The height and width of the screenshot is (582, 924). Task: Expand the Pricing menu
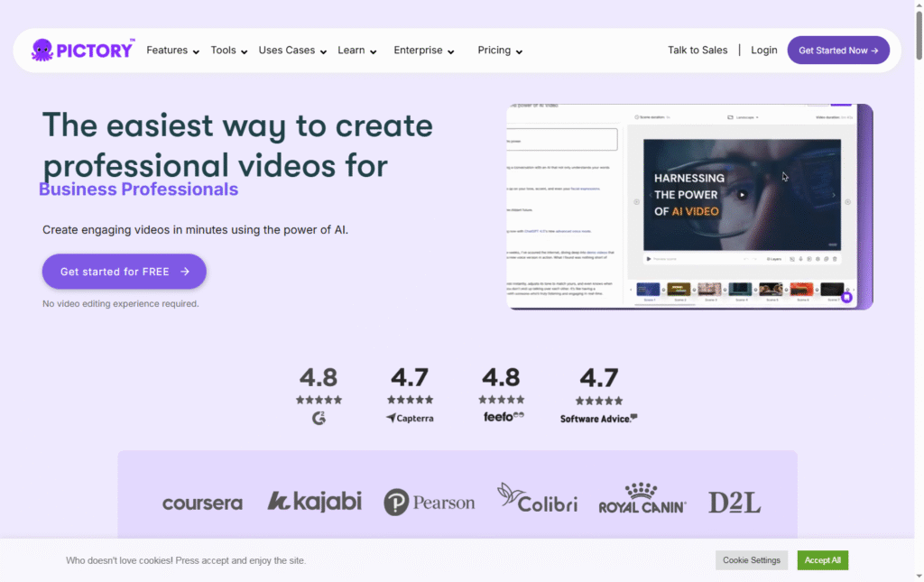tap(500, 51)
